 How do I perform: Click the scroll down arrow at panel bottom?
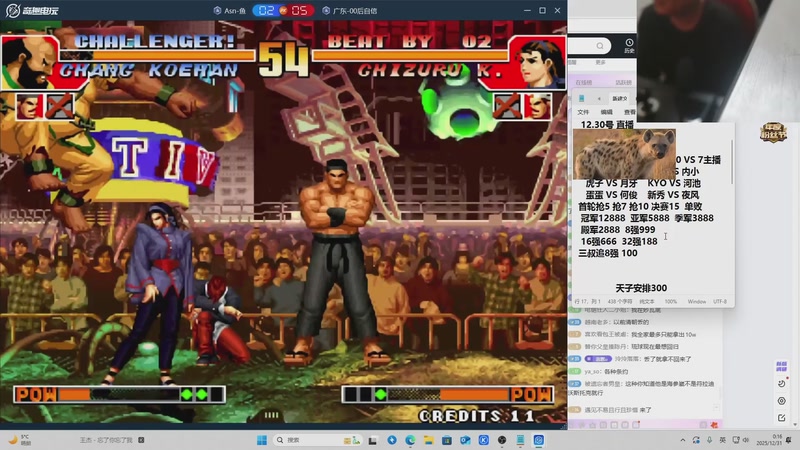coord(795,425)
